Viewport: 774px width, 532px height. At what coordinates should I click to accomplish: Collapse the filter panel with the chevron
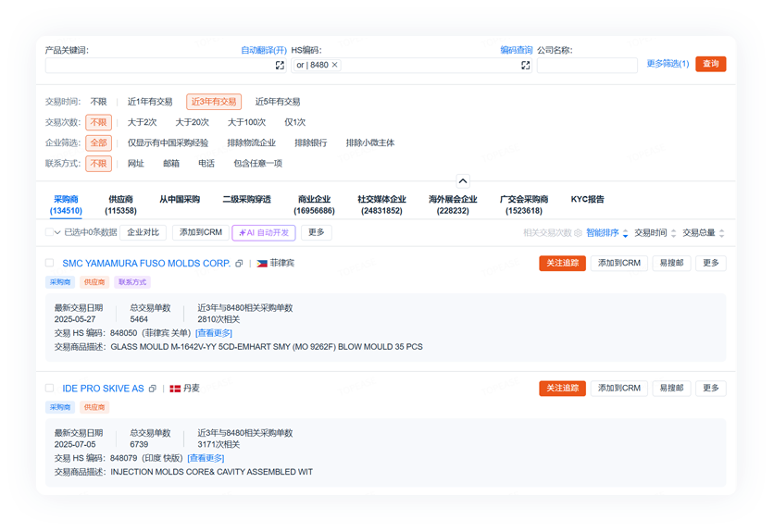click(463, 181)
